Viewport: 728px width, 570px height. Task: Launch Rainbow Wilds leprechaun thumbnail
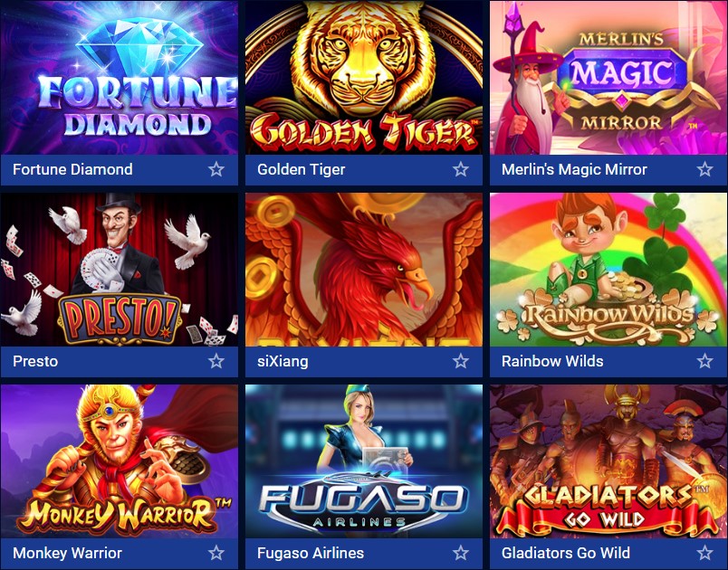pyautogui.click(x=608, y=270)
